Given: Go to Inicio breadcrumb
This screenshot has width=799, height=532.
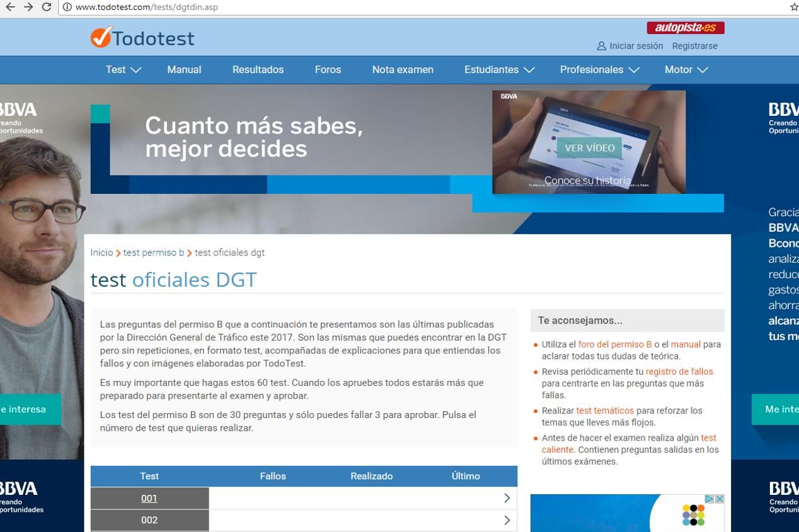Looking at the screenshot, I should click(x=101, y=252).
